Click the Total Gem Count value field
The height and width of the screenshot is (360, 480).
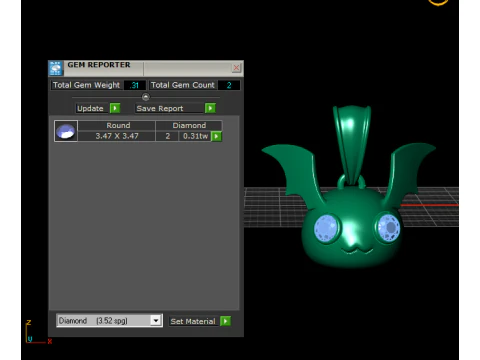click(229, 85)
